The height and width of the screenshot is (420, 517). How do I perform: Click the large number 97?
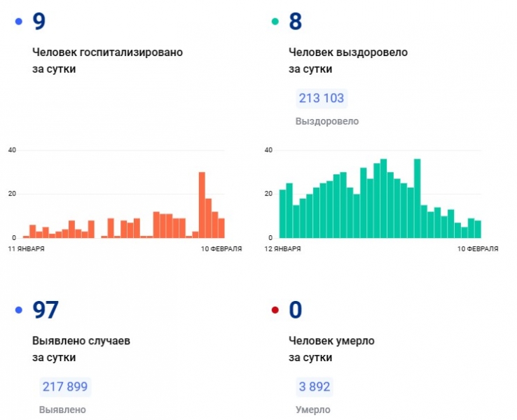click(x=46, y=310)
